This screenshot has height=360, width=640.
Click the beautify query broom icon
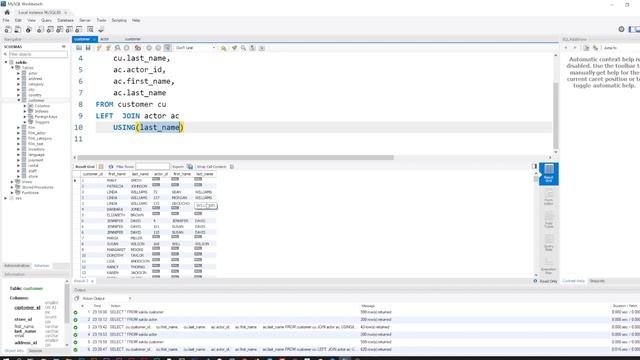point(234,48)
